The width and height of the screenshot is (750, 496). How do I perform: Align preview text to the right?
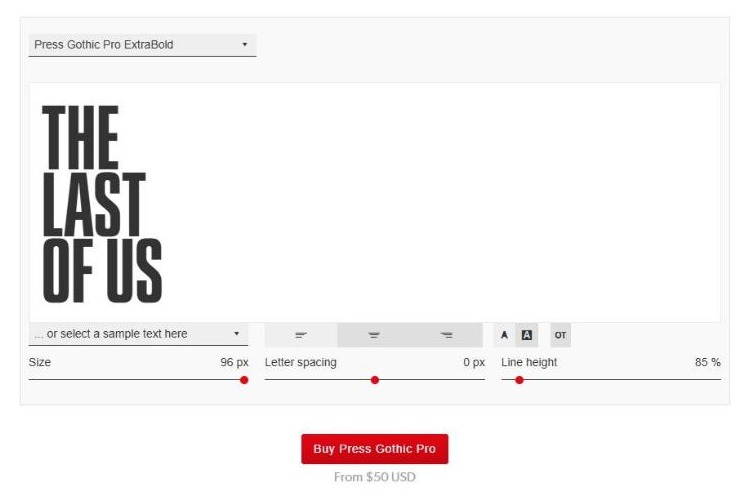click(x=446, y=335)
